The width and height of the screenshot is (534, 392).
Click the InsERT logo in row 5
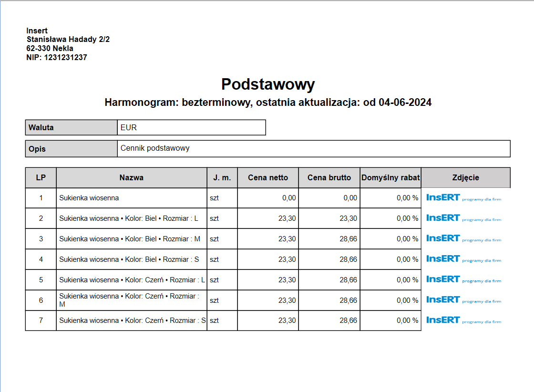pos(463,279)
